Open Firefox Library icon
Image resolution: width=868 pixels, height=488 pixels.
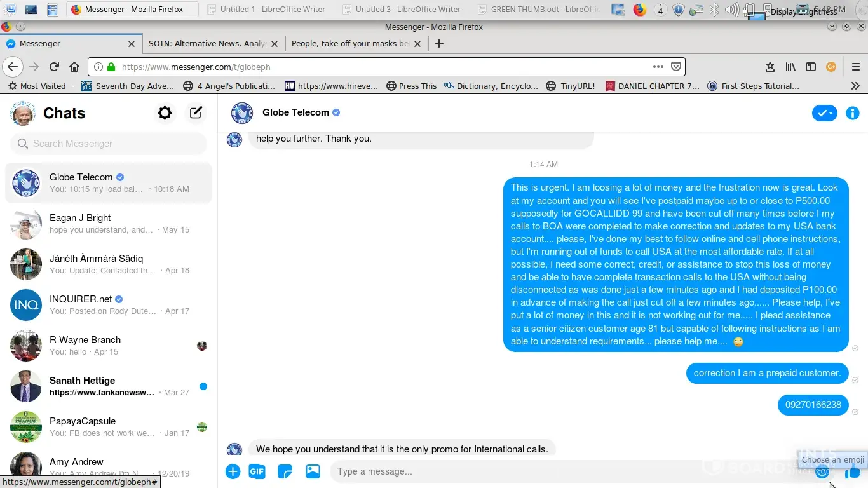790,67
